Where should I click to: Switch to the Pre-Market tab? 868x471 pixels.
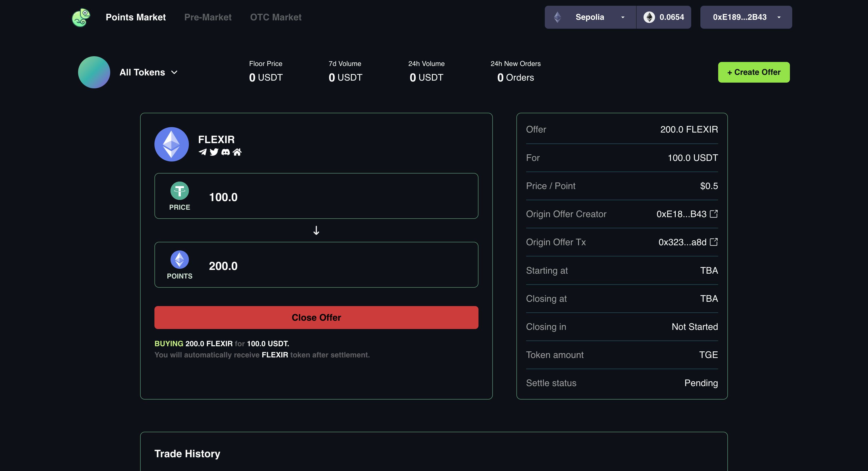click(x=208, y=17)
